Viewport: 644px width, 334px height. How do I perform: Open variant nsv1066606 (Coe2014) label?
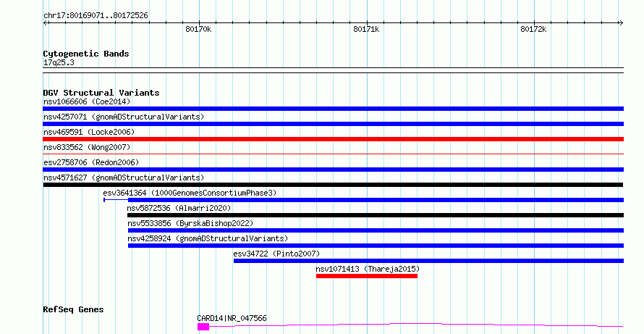coord(87,101)
